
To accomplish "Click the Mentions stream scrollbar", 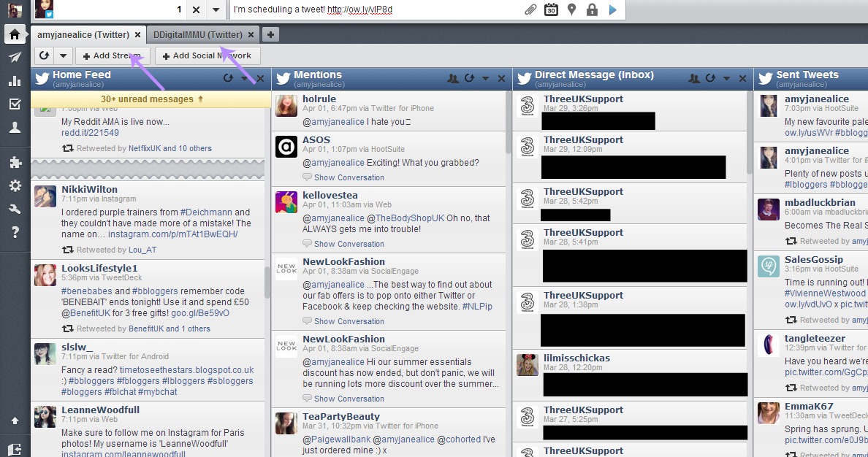I will (x=509, y=123).
